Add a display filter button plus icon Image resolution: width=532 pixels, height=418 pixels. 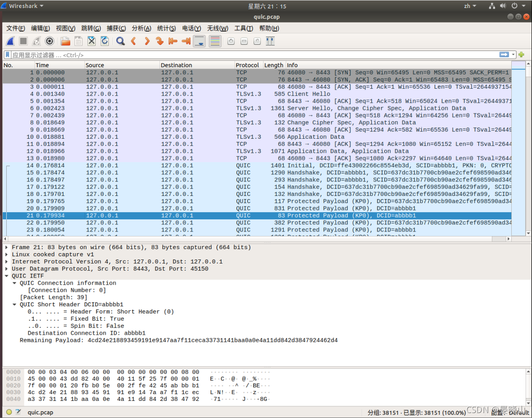coord(522,55)
